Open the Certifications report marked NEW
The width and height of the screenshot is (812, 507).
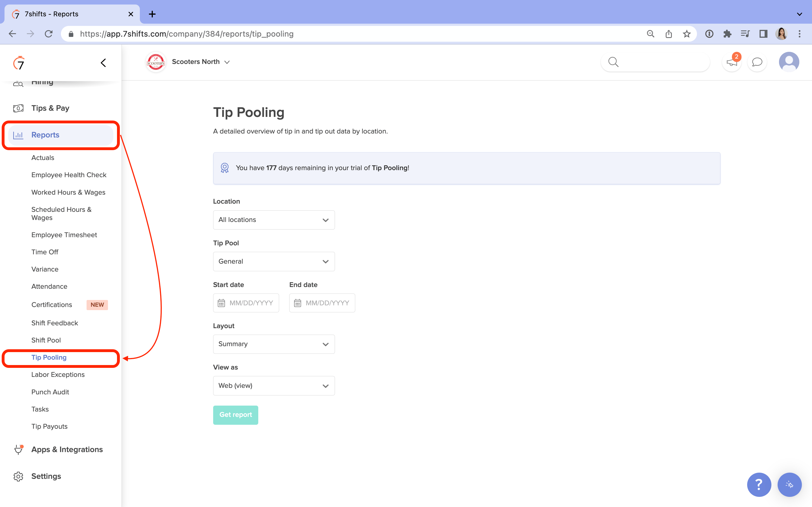coord(51,304)
